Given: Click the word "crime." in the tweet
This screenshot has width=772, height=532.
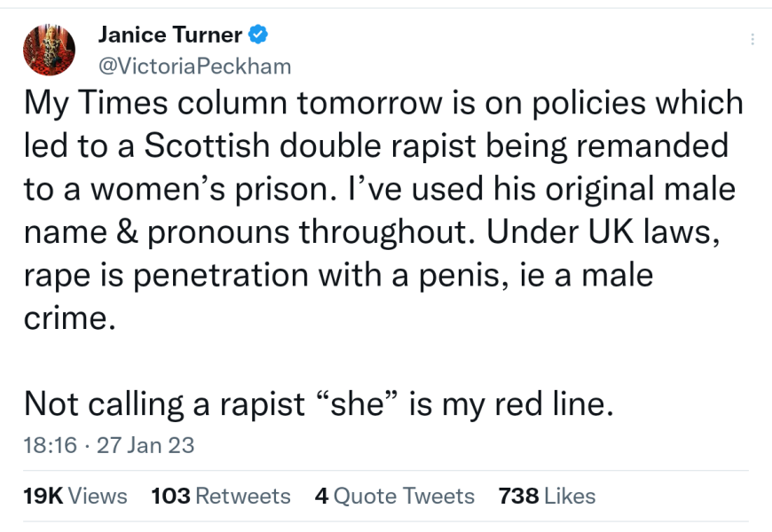Looking at the screenshot, I should pos(70,318).
